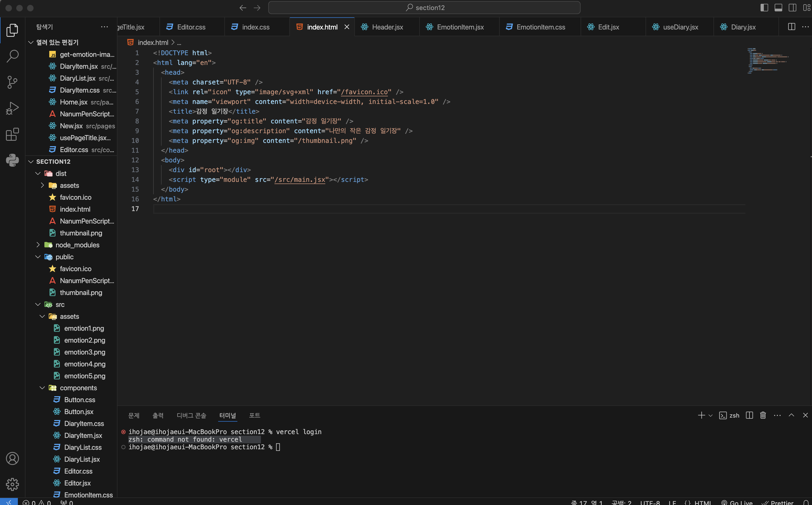This screenshot has height=505, width=812.
Task: Open terminal panel more actions menu
Action: click(x=777, y=415)
